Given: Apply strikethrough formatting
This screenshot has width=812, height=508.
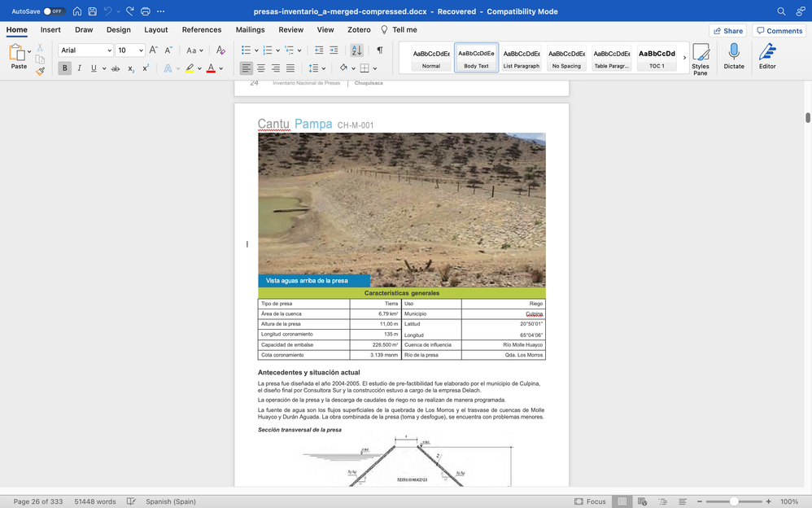Looking at the screenshot, I should pos(116,68).
